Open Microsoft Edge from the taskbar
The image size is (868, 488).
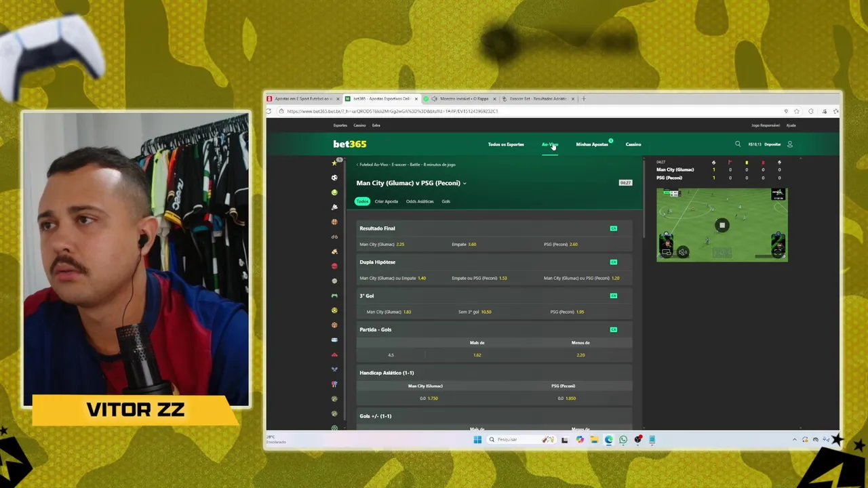click(608, 439)
